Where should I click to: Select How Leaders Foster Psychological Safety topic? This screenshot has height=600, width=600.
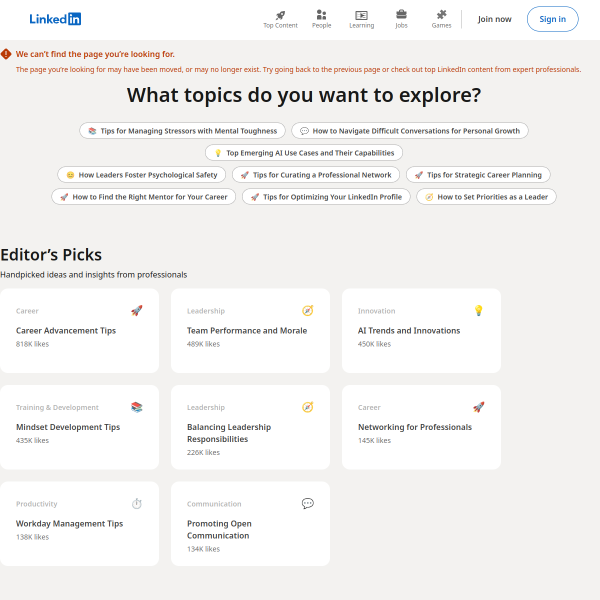pyautogui.click(x=141, y=175)
